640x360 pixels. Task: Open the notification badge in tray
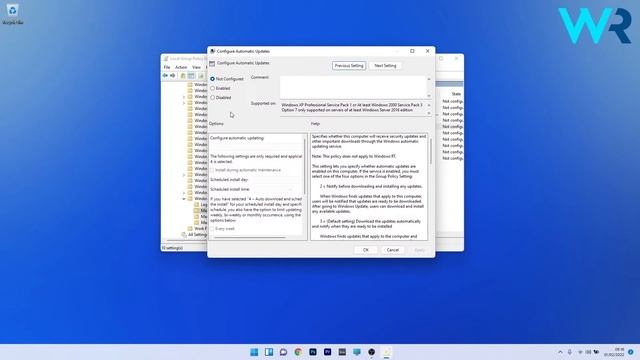point(631,352)
